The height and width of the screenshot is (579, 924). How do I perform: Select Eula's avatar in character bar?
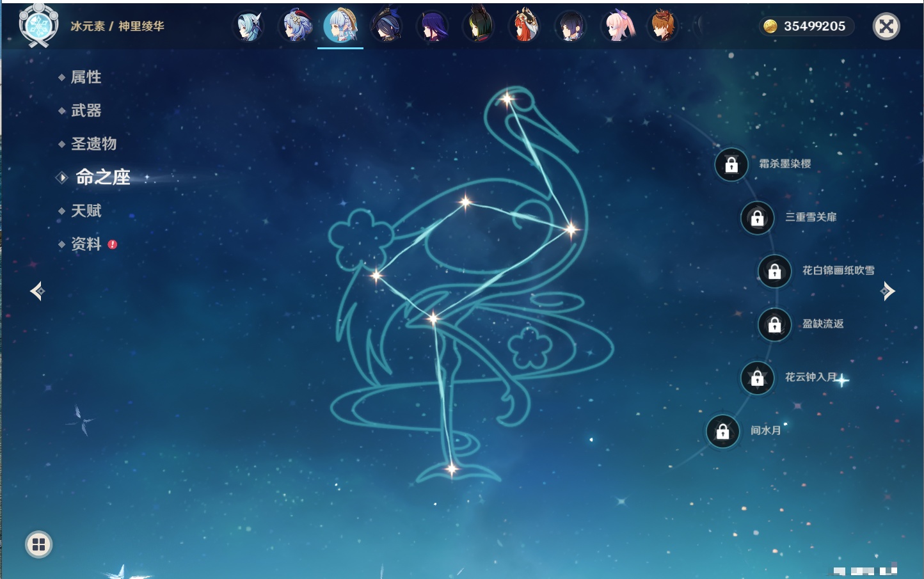click(248, 27)
